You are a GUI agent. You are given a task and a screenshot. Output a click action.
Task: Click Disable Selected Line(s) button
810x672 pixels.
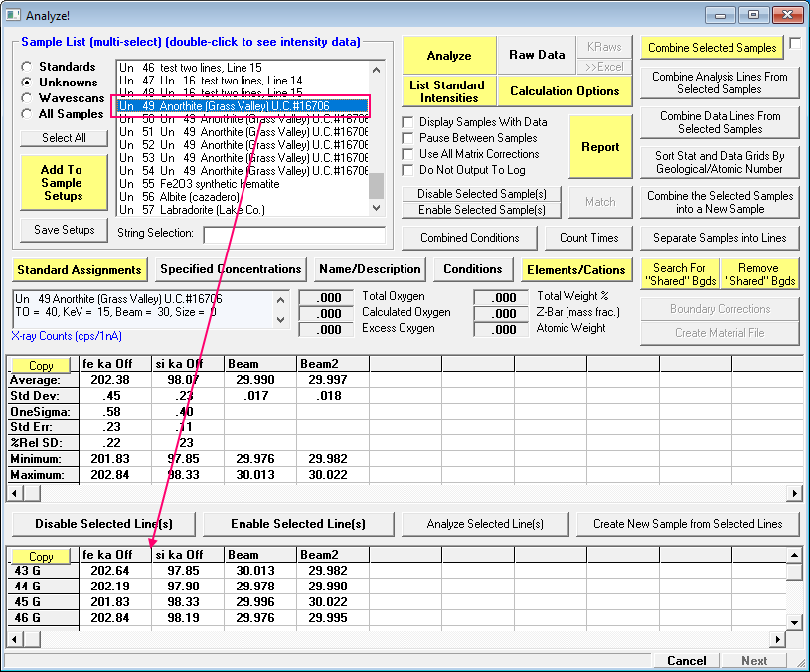tap(103, 524)
